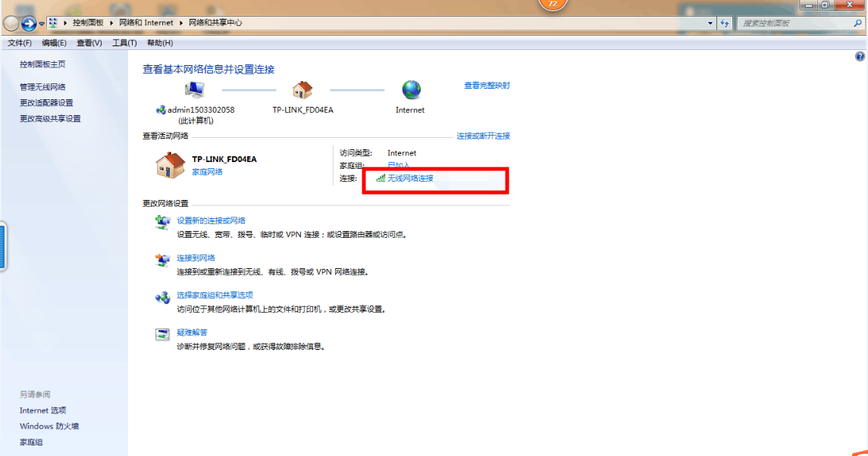Click the 家庭网络 network type link

point(207,172)
